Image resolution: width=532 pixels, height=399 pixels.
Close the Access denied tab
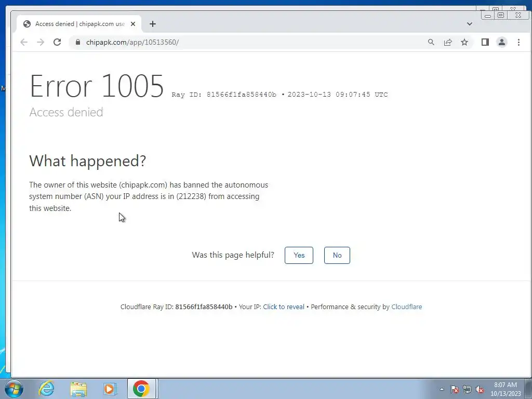coord(133,24)
